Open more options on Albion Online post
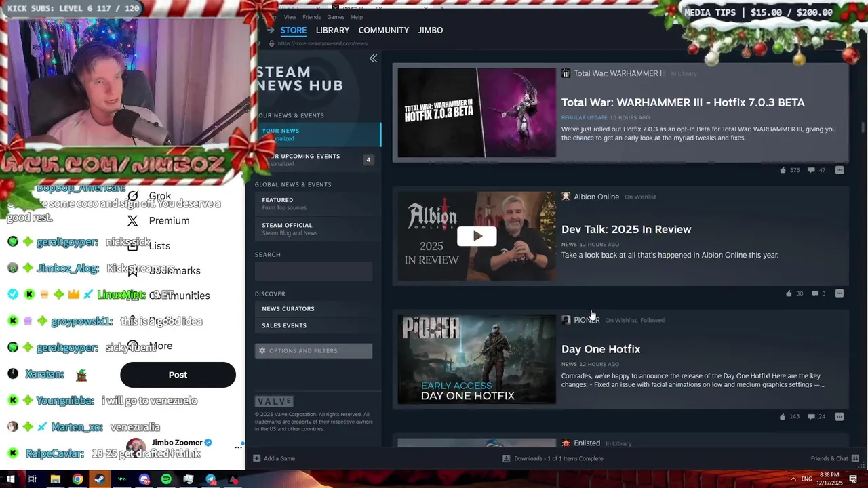 (840, 293)
